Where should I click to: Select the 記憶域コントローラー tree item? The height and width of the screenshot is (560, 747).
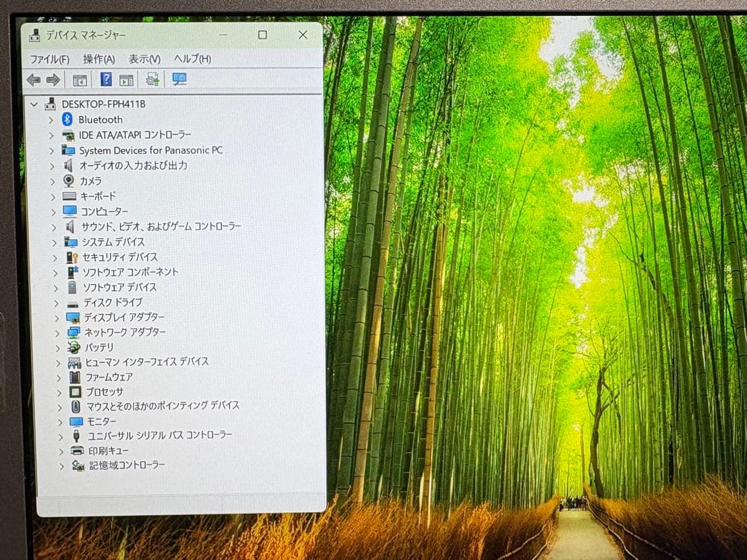click(127, 465)
